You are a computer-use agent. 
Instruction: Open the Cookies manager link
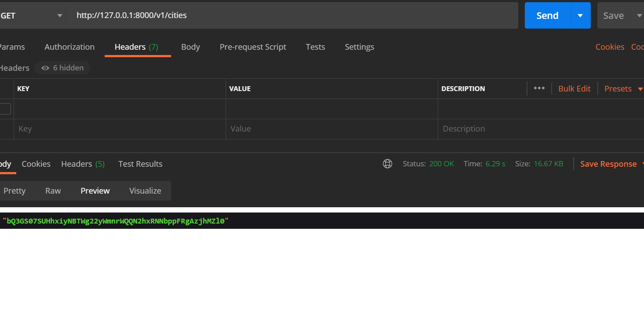click(x=610, y=47)
